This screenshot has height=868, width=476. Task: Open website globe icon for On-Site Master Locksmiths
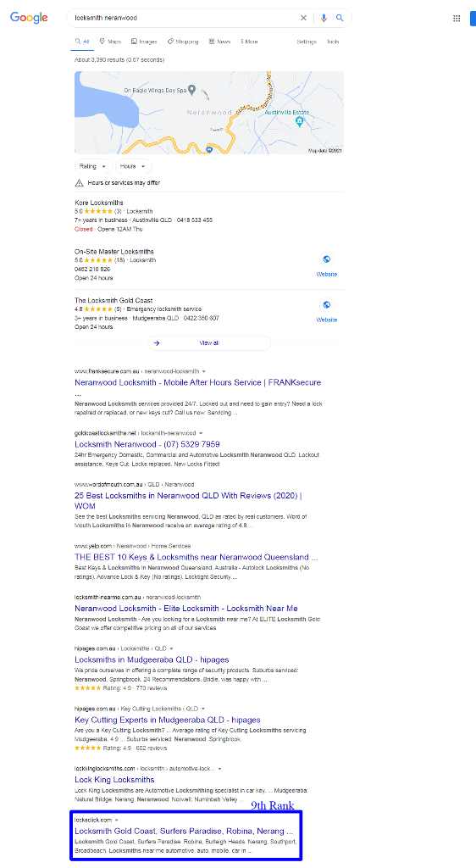[x=327, y=259]
